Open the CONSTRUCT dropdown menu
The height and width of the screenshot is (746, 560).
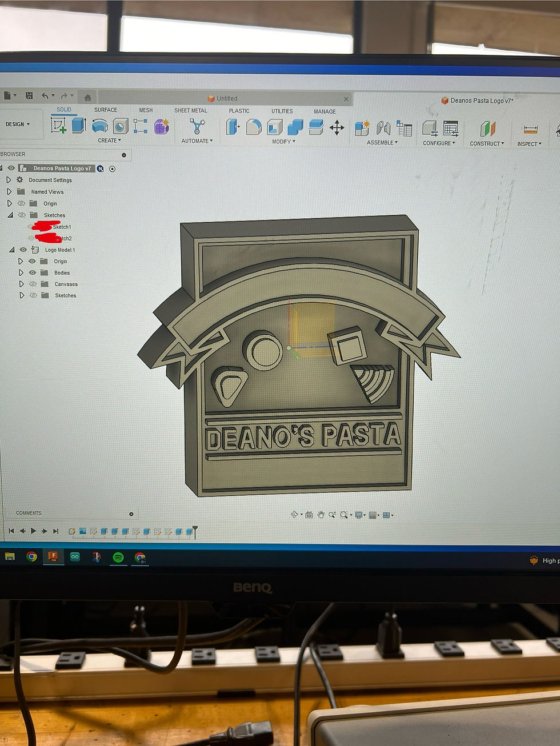point(487,143)
